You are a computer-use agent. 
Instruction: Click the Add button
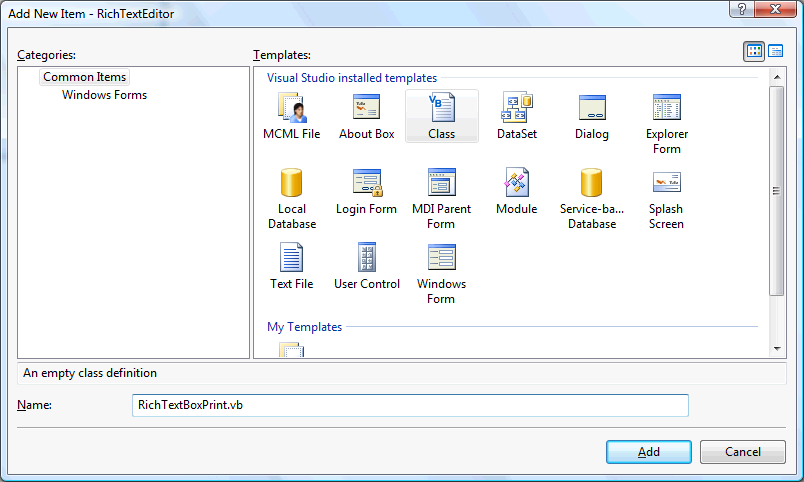coord(649,452)
